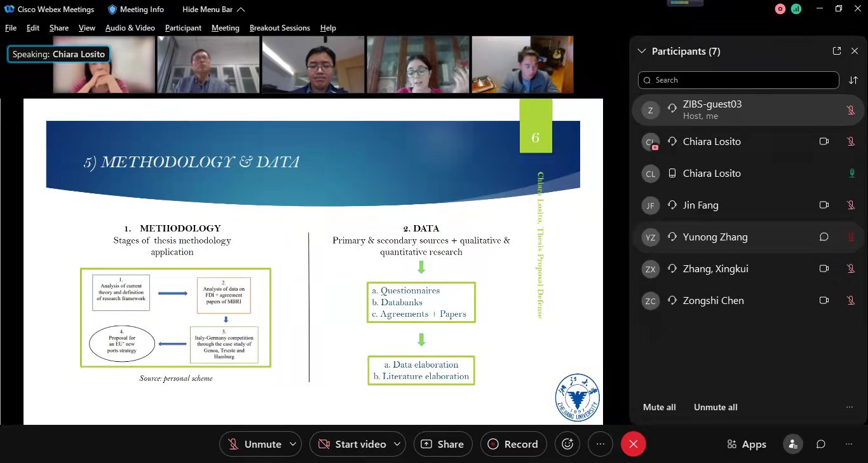Click Mute all button

659,407
